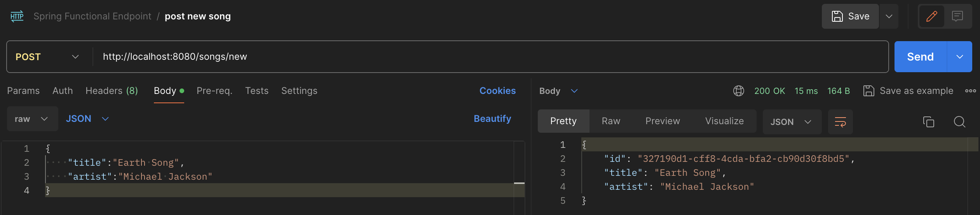The height and width of the screenshot is (215, 980).
Task: Expand the Send button dropdown arrow
Action: tap(959, 57)
